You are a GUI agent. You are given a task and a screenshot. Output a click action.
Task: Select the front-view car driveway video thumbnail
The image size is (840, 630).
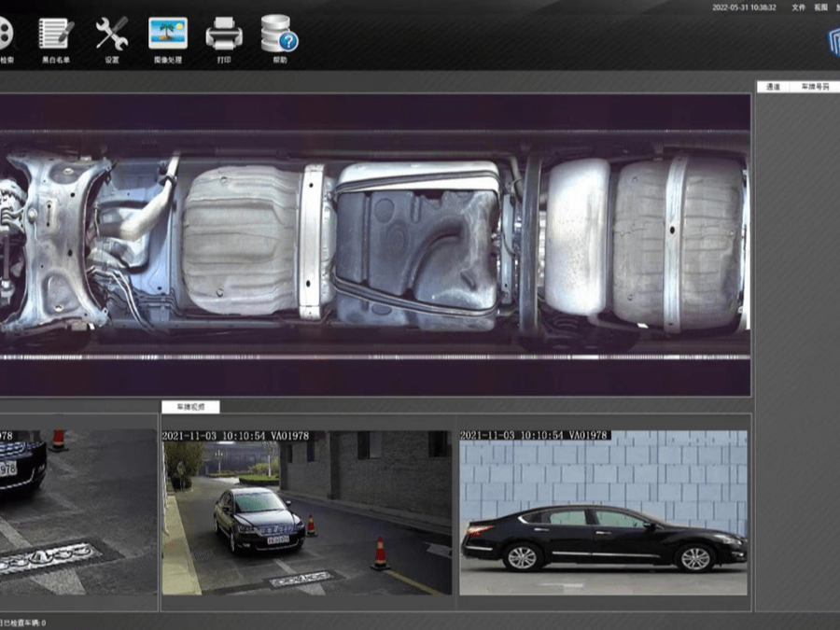pyautogui.click(x=306, y=513)
